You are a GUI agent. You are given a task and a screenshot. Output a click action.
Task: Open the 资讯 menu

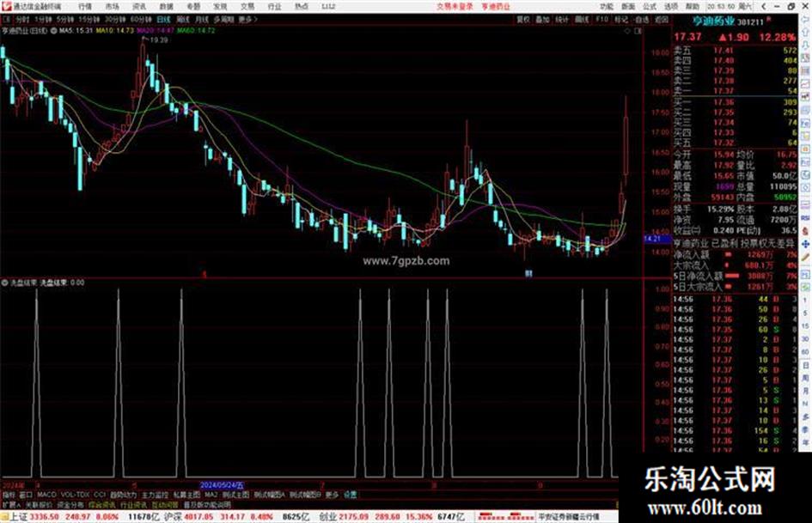(139, 6)
